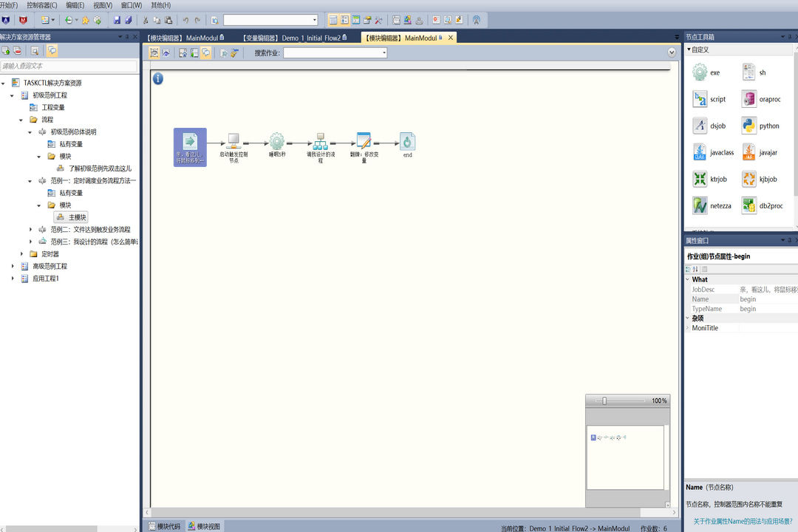Image resolution: width=798 pixels, height=532 pixels.
Task: Click the search text input in solution explorer
Action: coord(69,66)
